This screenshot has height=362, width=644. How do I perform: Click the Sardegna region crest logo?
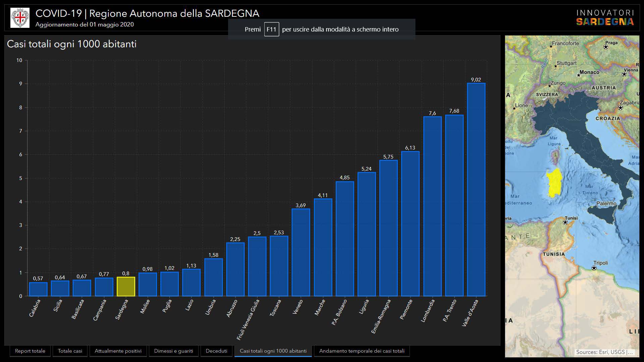point(20,18)
